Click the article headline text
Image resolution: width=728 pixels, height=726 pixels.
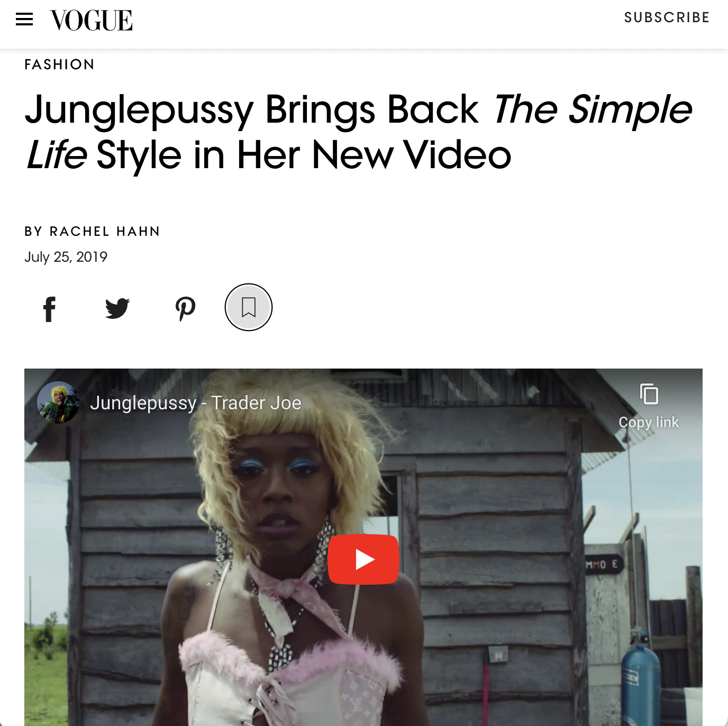(x=358, y=132)
